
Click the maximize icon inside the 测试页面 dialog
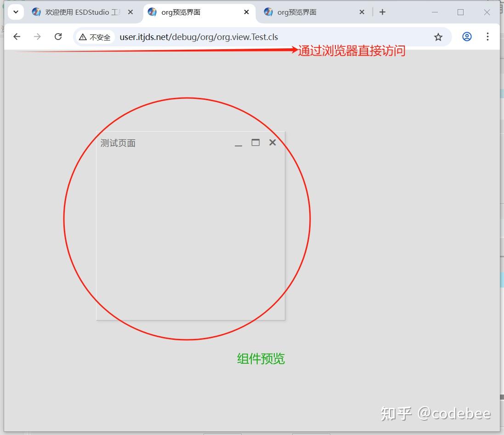[x=255, y=143]
